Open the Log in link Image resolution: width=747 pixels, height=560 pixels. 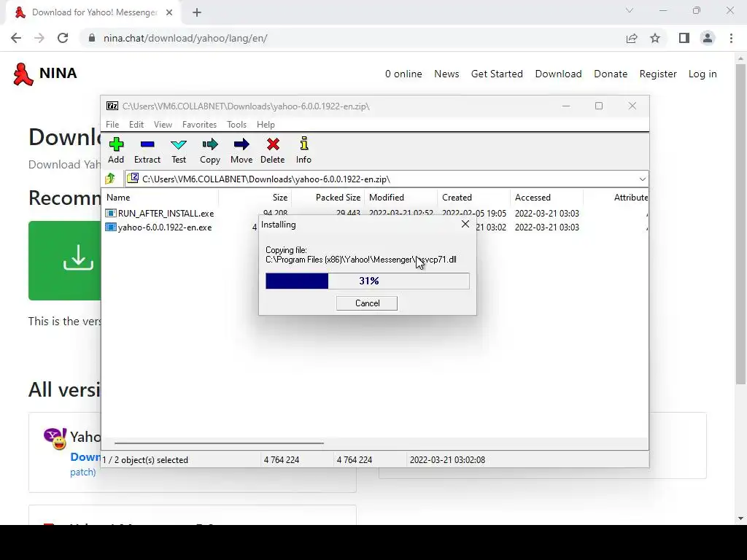(x=703, y=74)
